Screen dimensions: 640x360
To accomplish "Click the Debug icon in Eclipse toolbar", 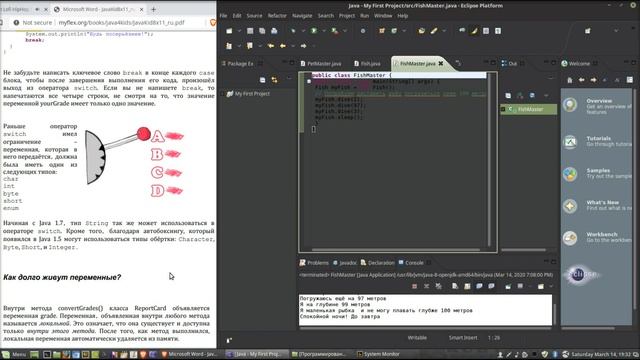I will pyautogui.click(x=293, y=31).
